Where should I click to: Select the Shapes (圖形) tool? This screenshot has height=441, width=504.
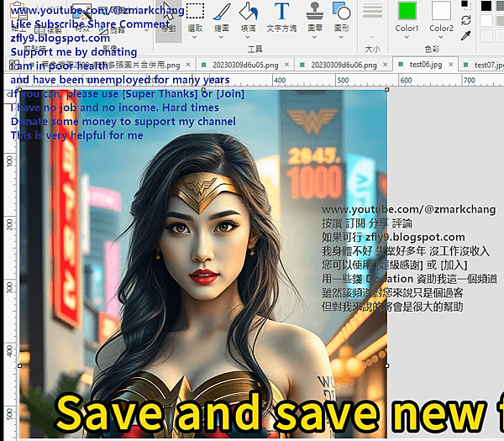click(x=341, y=17)
